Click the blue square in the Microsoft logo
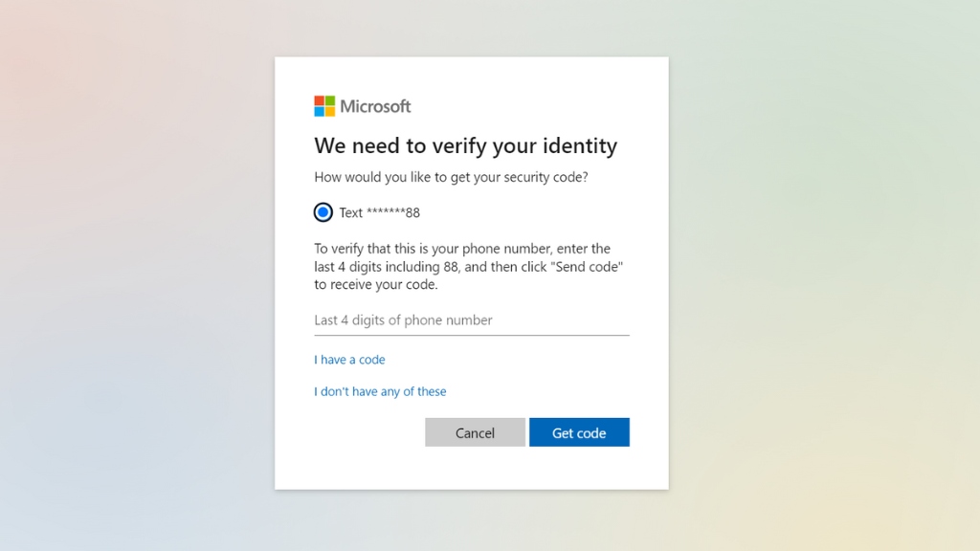This screenshot has width=980, height=551. (320, 111)
